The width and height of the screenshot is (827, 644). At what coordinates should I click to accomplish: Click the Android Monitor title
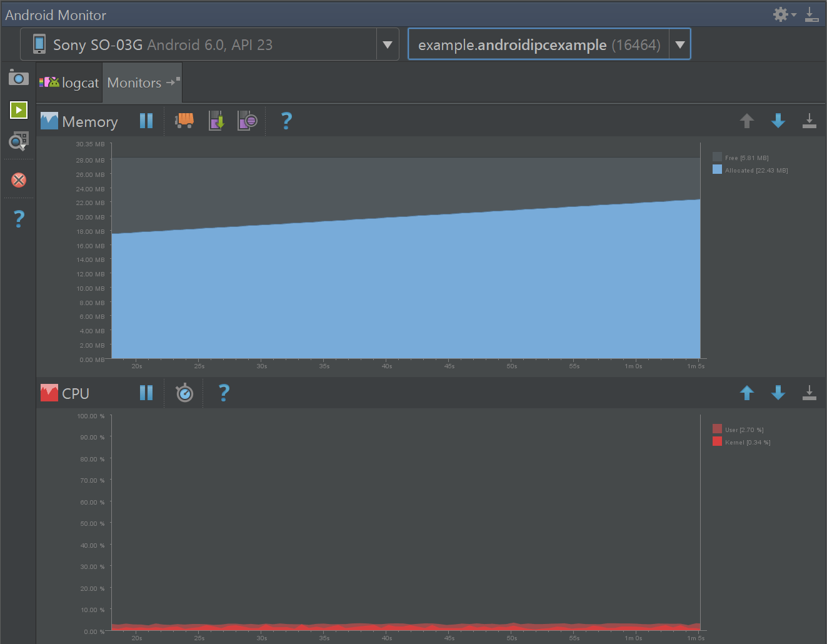click(x=56, y=15)
